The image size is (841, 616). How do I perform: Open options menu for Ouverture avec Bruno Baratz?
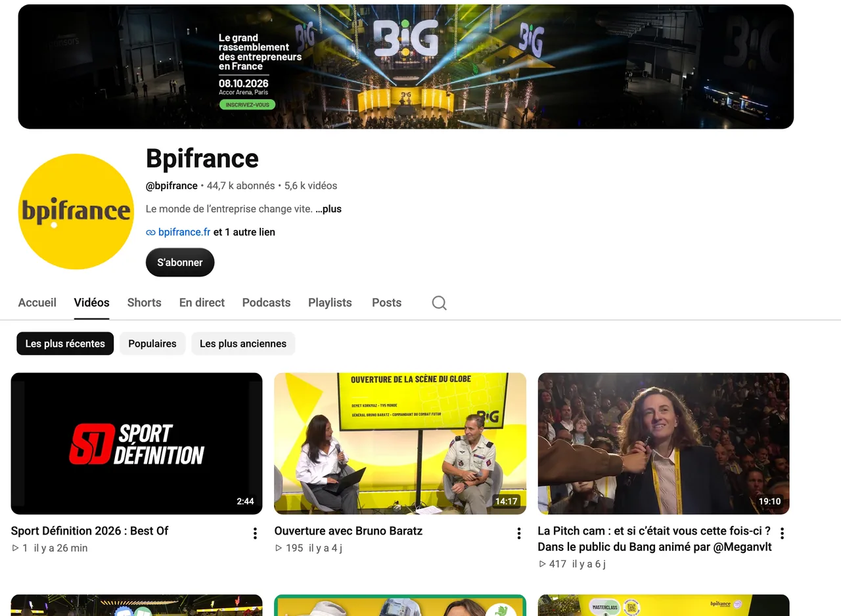tap(519, 533)
